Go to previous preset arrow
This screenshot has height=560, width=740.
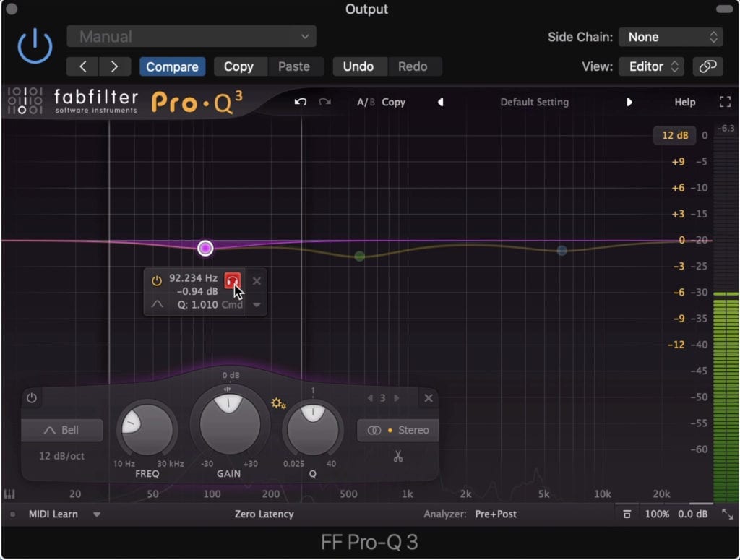(x=82, y=66)
